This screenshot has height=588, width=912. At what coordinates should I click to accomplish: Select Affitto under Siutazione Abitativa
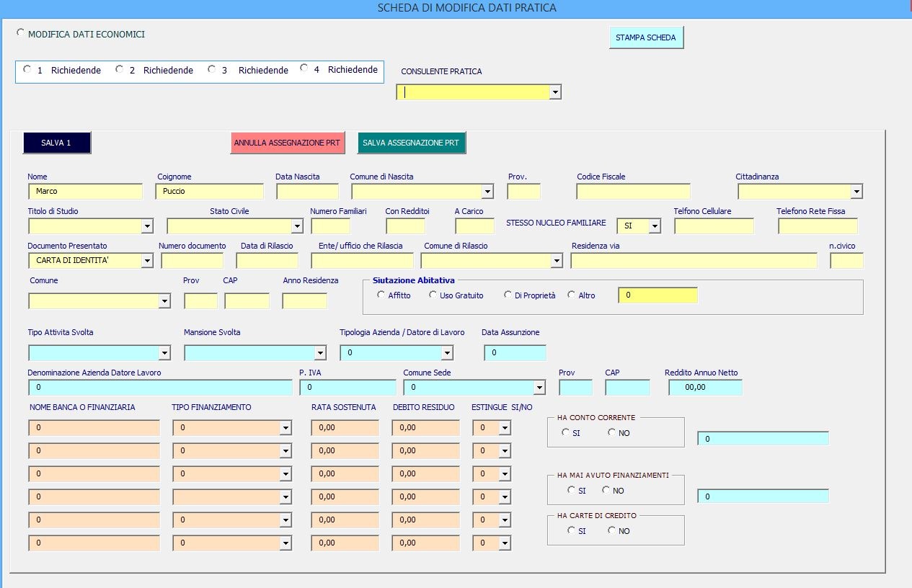(381, 295)
